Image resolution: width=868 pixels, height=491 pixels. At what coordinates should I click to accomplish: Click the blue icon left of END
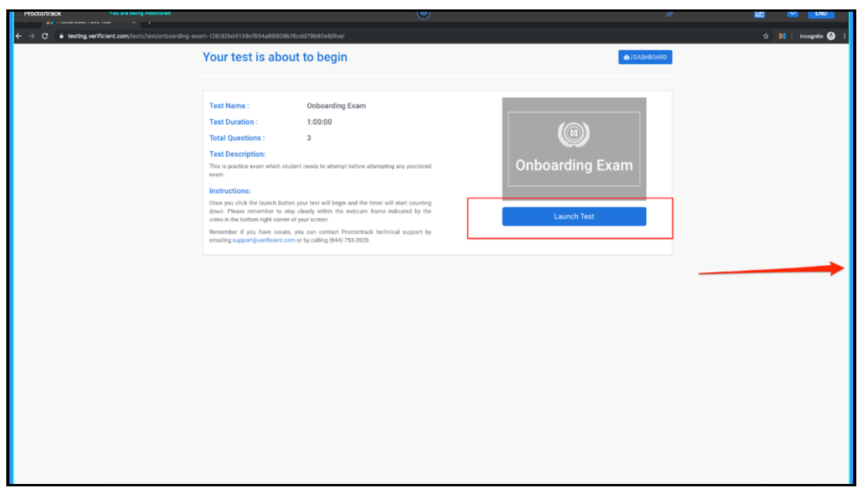[x=793, y=13]
